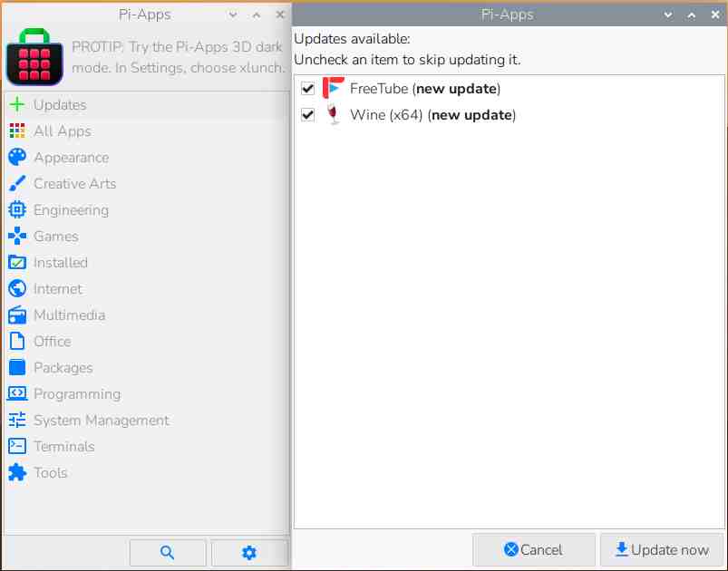Viewport: 728px width, 571px height.
Task: Go to the System Management category
Action: 101,421
